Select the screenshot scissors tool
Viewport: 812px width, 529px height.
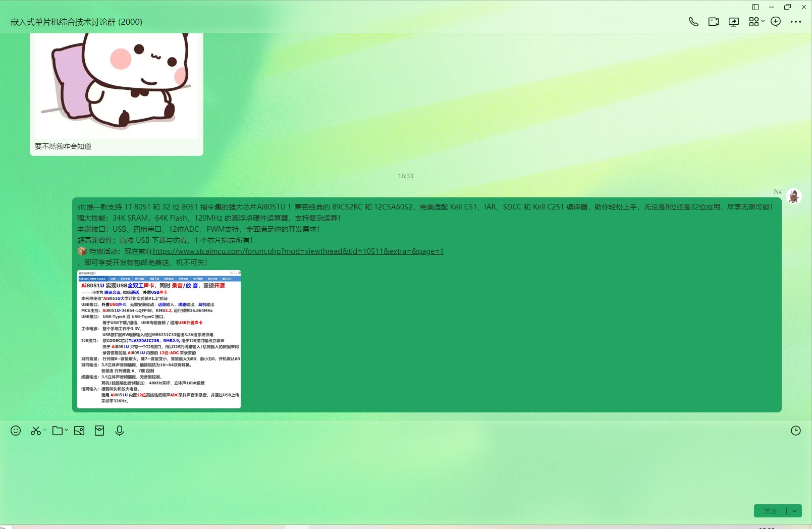click(x=35, y=431)
